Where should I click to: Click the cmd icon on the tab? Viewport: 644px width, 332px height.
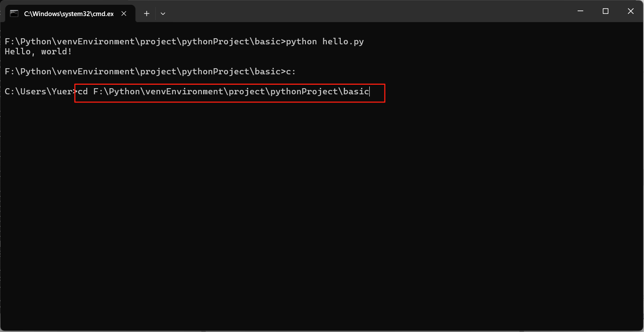click(14, 13)
